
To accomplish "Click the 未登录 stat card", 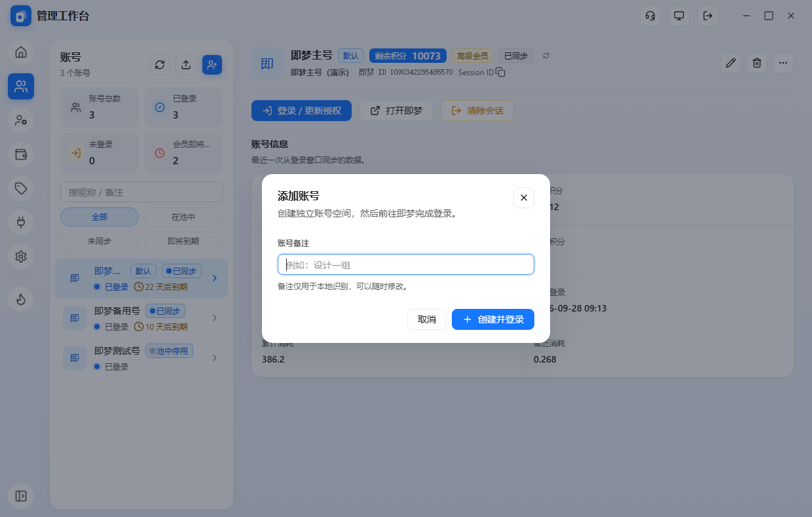I will [100, 152].
